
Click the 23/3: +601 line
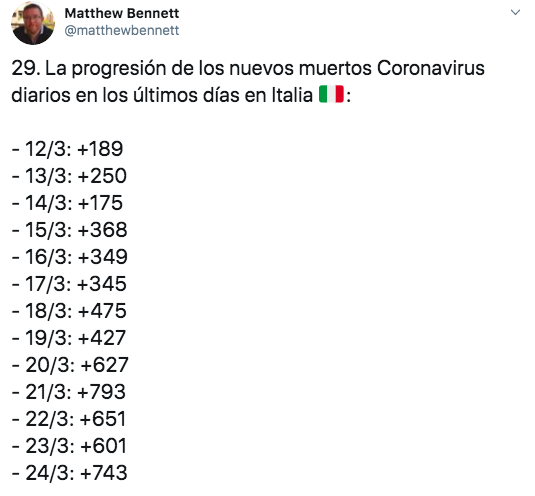(69, 445)
